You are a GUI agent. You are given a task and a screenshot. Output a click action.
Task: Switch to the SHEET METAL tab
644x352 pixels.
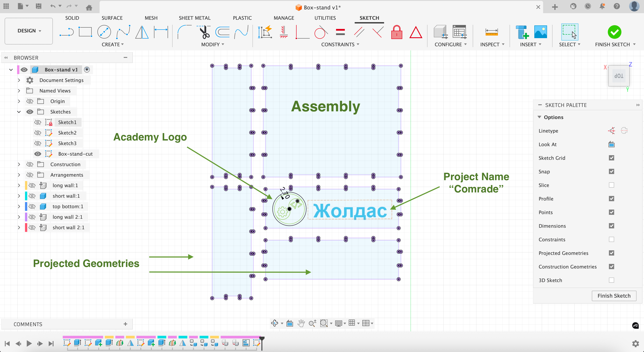point(195,18)
